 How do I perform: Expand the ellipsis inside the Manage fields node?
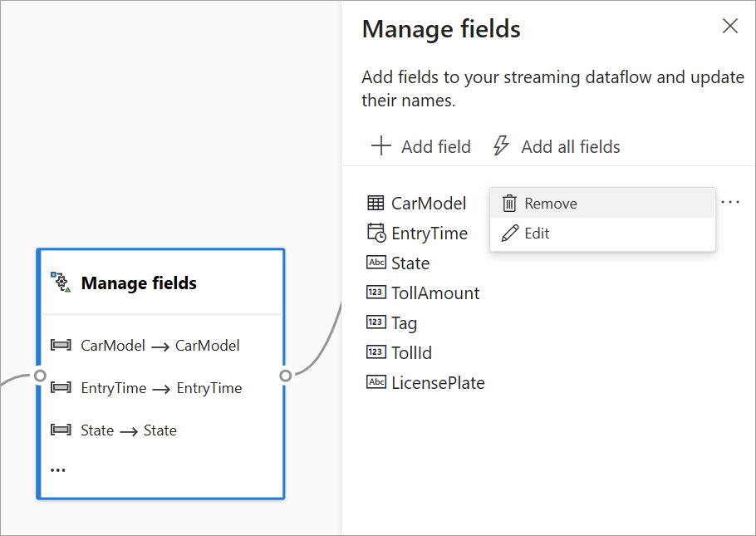click(x=57, y=469)
